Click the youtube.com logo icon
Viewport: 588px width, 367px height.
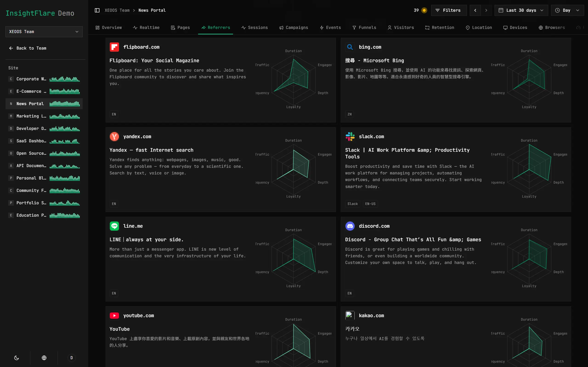pyautogui.click(x=114, y=316)
